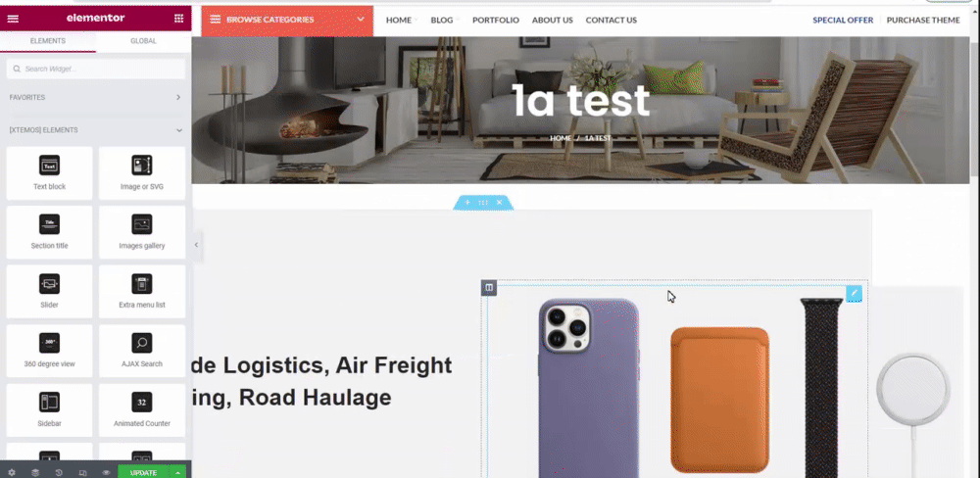This screenshot has width=980, height=478.
Task: Collapse the [XTEMOS] Elements section
Action: coord(96,130)
